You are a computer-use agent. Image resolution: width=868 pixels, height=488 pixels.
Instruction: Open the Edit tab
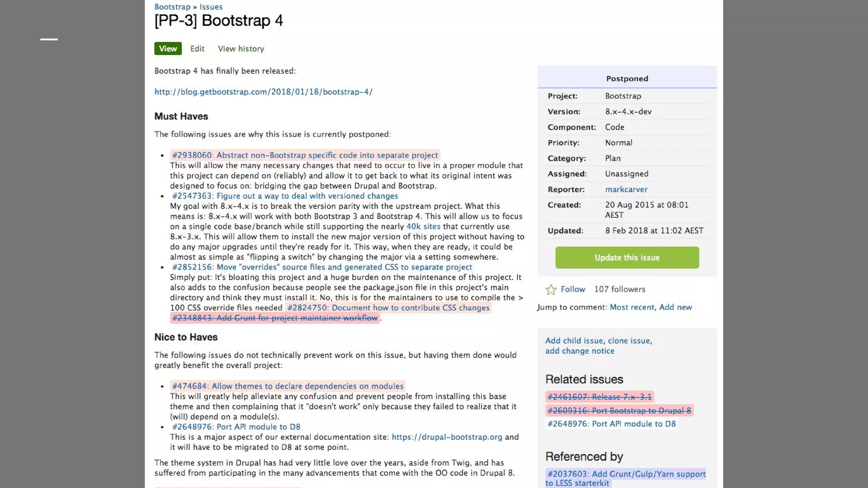pos(197,49)
